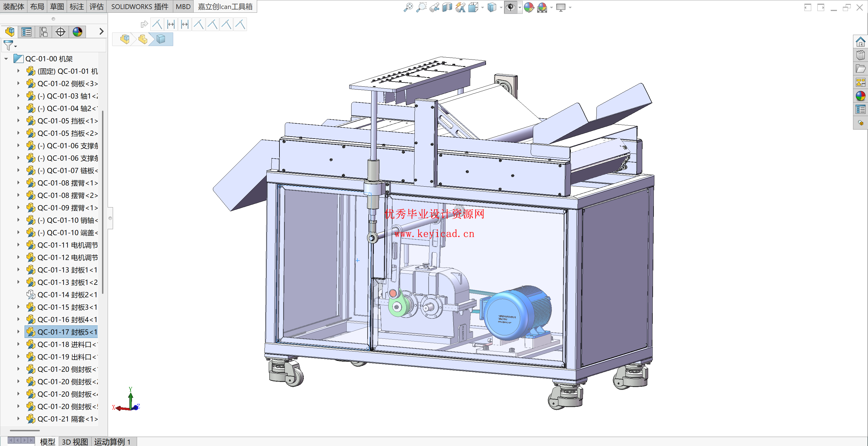Click the blue motor in the model
This screenshot has height=446, width=868.
(x=516, y=312)
